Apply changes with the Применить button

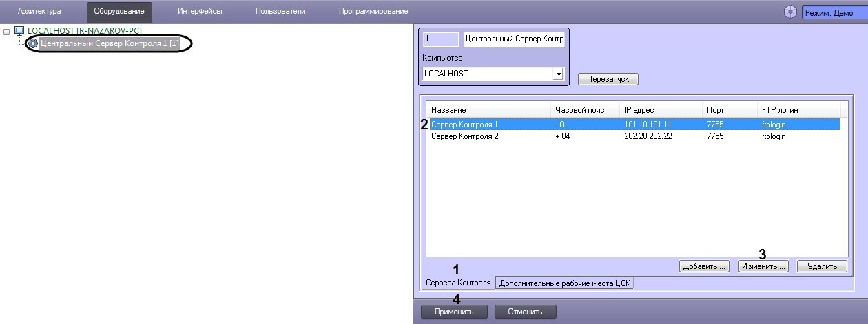454,312
